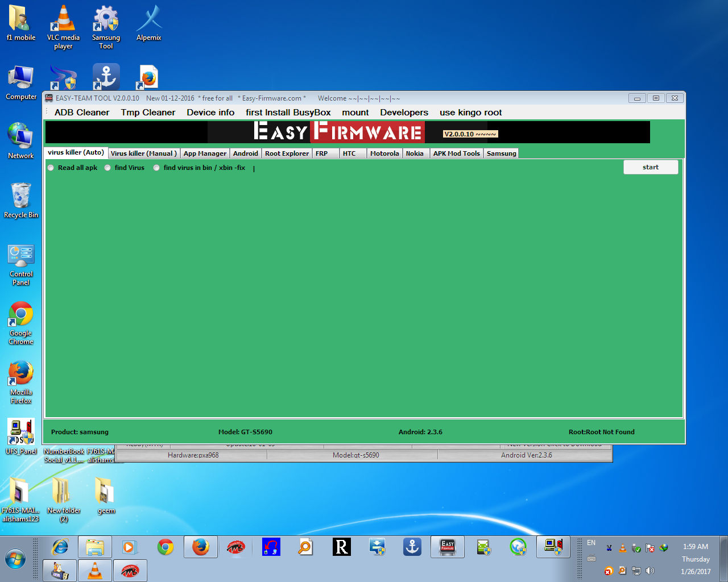The image size is (728, 582).
Task: Switch to virus killer (Auto) tab
Action: (x=76, y=152)
